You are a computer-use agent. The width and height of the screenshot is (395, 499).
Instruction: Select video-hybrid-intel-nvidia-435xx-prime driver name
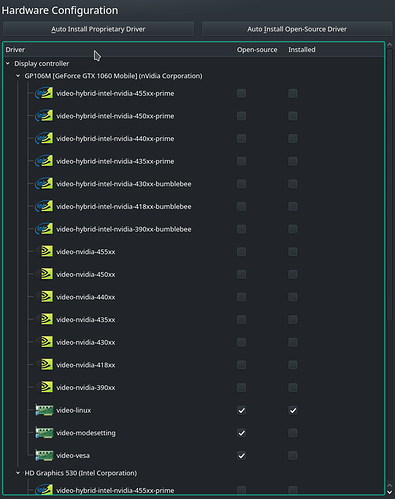pos(115,161)
